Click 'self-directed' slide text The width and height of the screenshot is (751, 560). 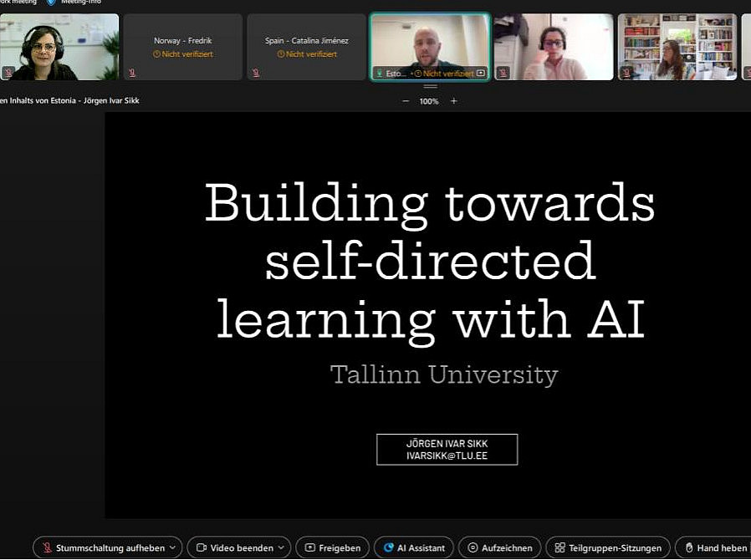point(430,261)
